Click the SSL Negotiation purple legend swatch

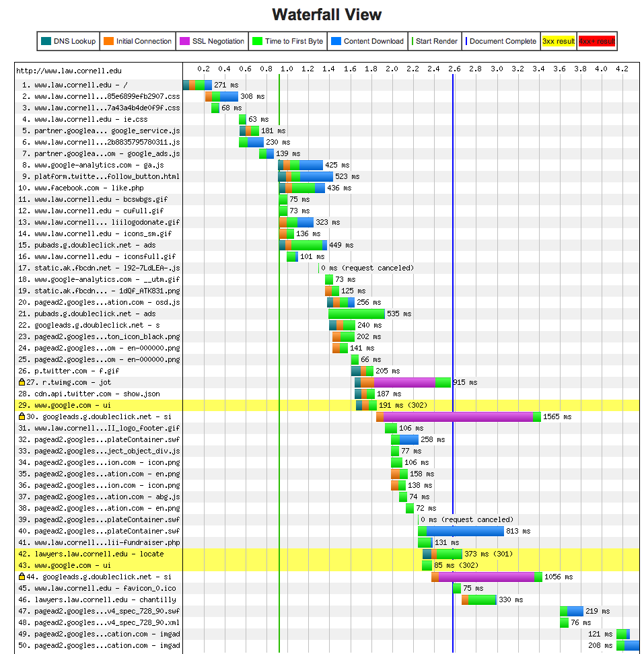[x=184, y=41]
